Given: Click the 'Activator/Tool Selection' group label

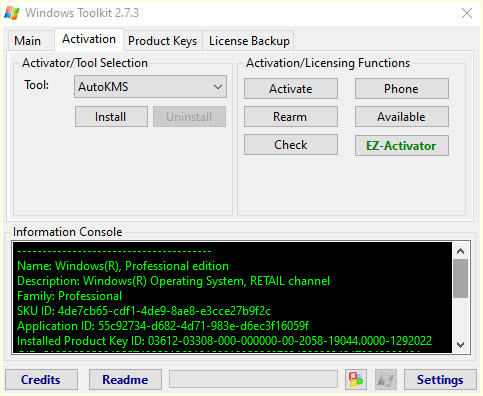Looking at the screenshot, I should [x=85, y=63].
